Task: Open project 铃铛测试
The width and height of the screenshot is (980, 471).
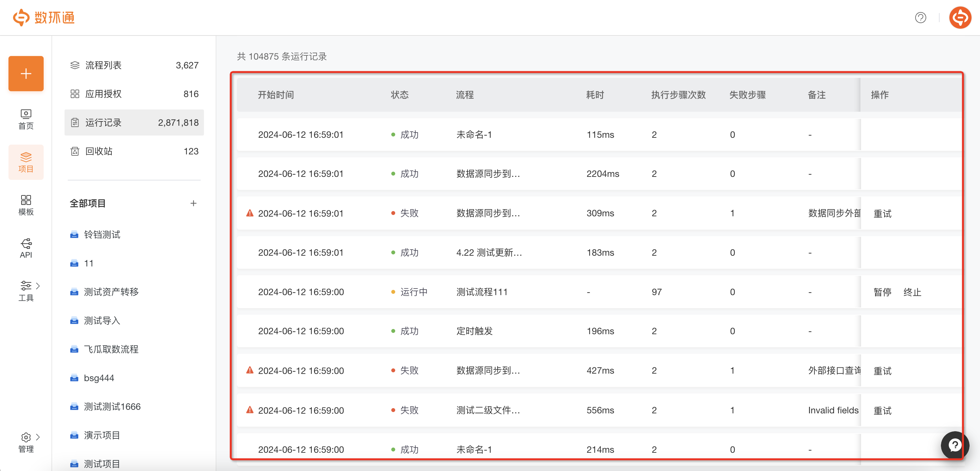Action: click(95, 234)
